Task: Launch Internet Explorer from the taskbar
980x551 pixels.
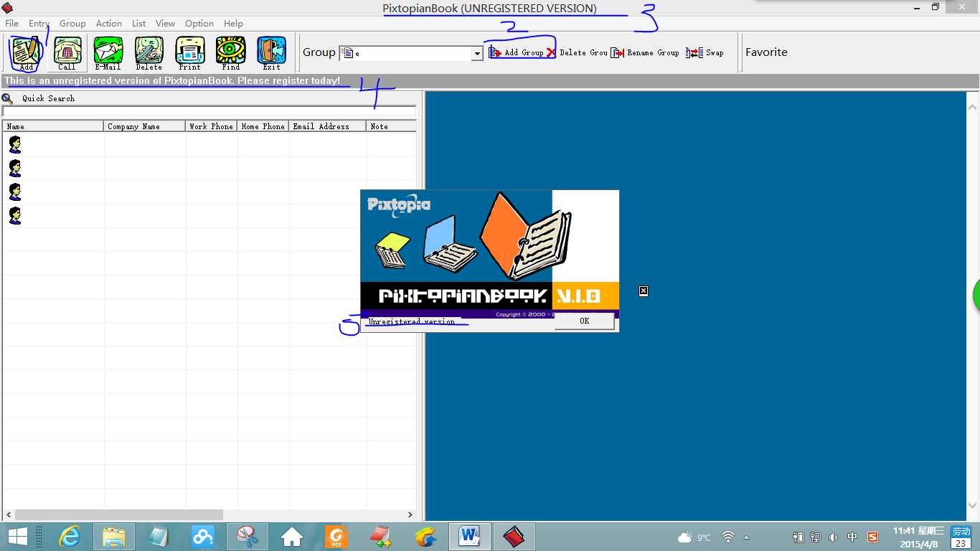Action: point(70,537)
